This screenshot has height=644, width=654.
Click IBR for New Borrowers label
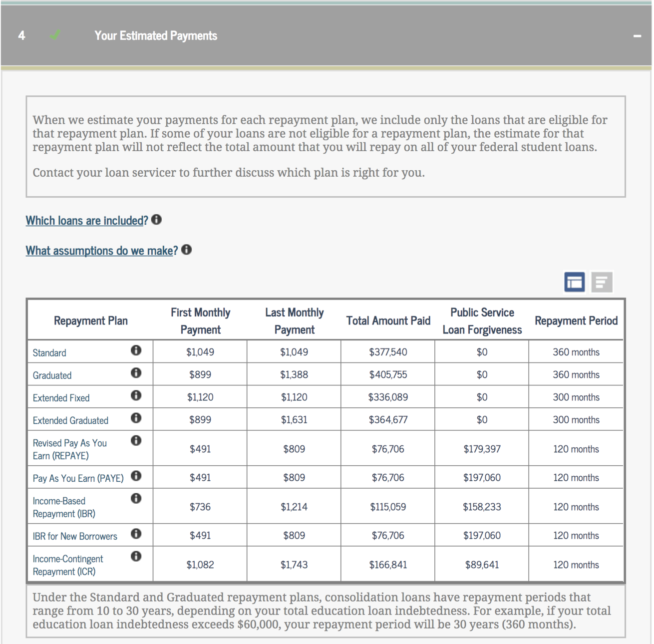(x=75, y=536)
